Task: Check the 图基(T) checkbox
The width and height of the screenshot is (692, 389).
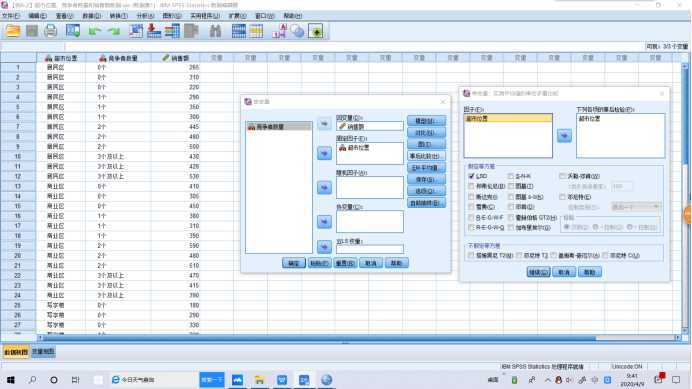Action: pyautogui.click(x=511, y=186)
